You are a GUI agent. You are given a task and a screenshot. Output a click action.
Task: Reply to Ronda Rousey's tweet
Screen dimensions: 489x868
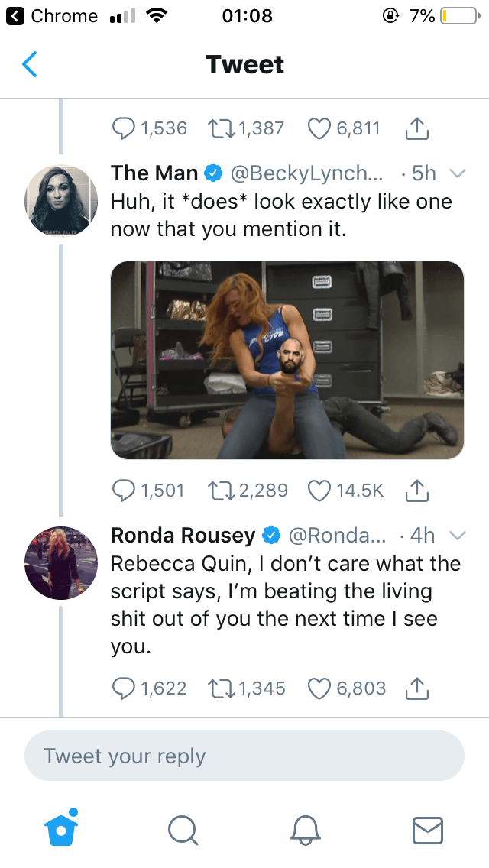[125, 688]
